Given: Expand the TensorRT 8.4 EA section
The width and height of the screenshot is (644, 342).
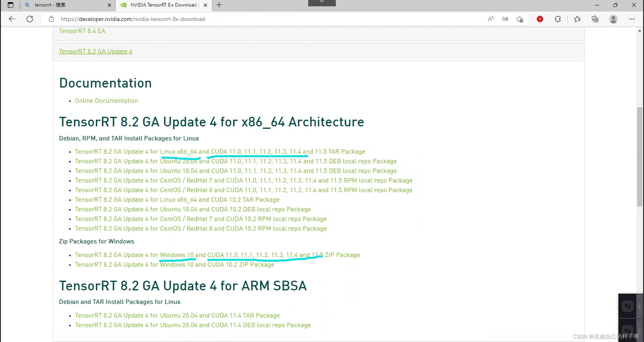Looking at the screenshot, I should coord(82,31).
